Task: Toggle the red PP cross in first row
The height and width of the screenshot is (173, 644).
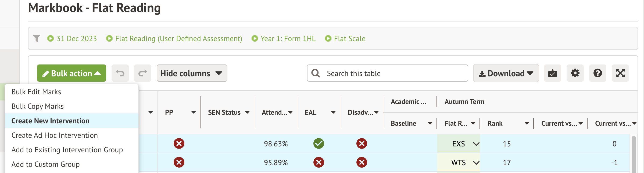Action: (x=179, y=143)
